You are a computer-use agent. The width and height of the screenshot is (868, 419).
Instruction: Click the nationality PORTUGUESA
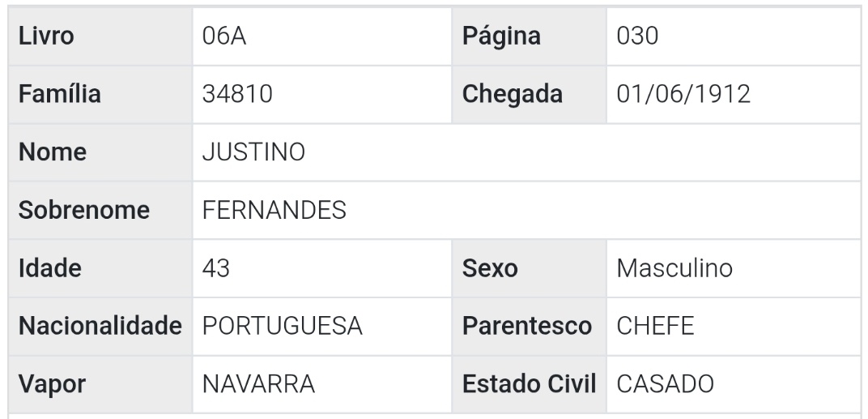pos(282,327)
